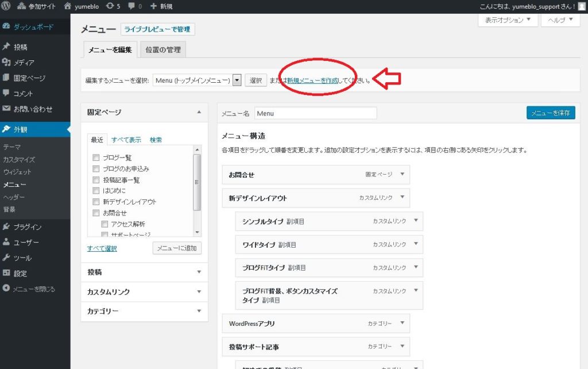Switch to the 位置の管理 tab
588x369 pixels.
click(163, 49)
